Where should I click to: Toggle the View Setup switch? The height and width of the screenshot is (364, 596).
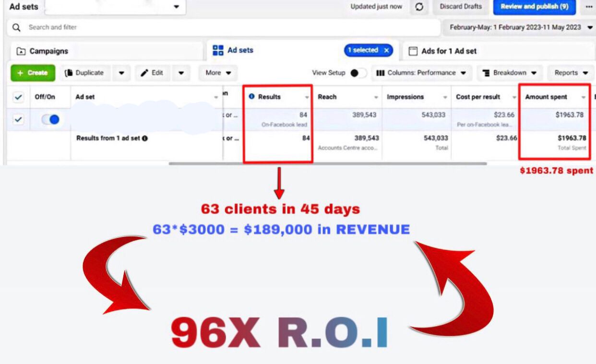358,73
